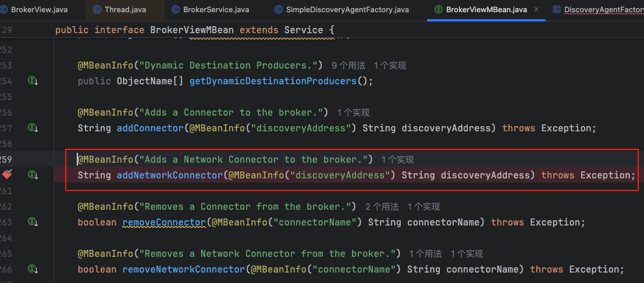Click the "9个用法" usages hint
This screenshot has width=644, height=283.
click(348, 66)
